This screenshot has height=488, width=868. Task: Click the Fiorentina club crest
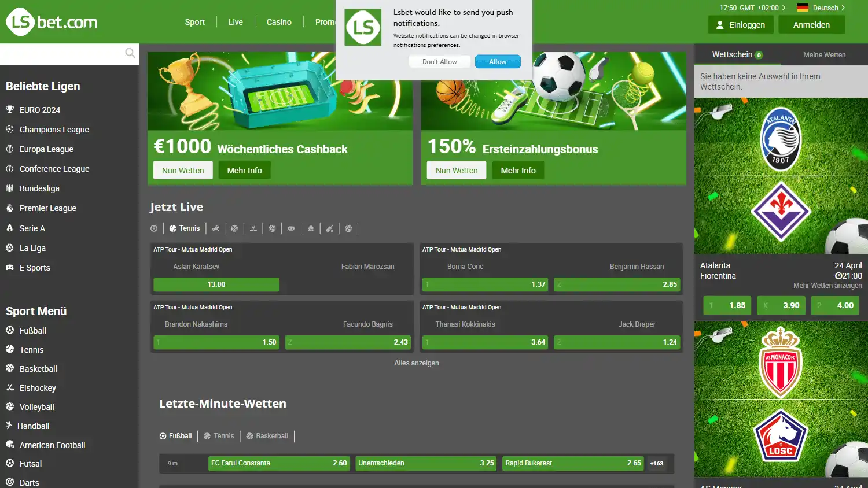[781, 211]
